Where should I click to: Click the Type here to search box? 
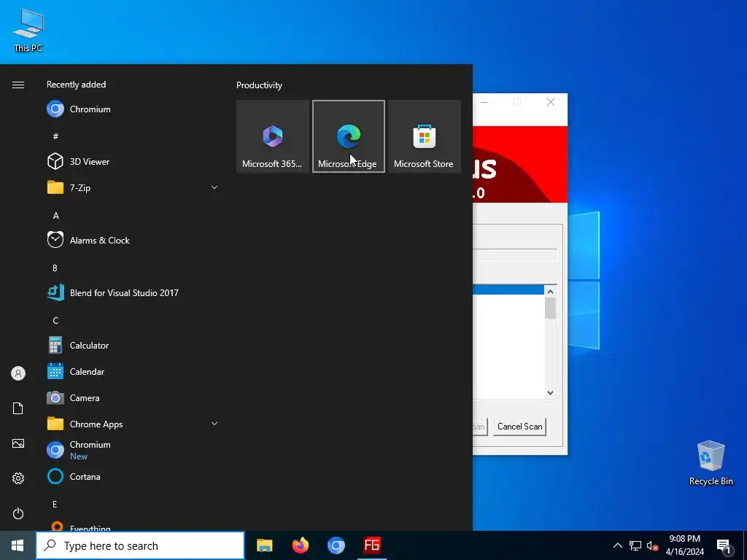(140, 545)
